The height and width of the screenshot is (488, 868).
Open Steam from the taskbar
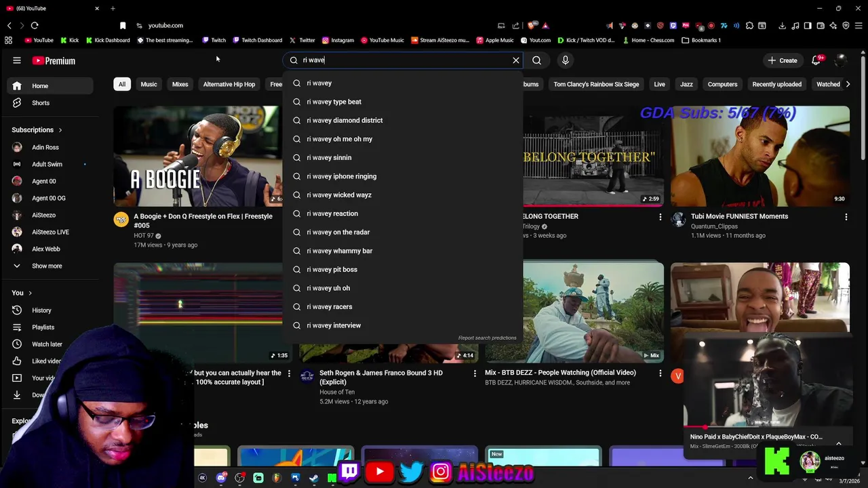click(313, 478)
